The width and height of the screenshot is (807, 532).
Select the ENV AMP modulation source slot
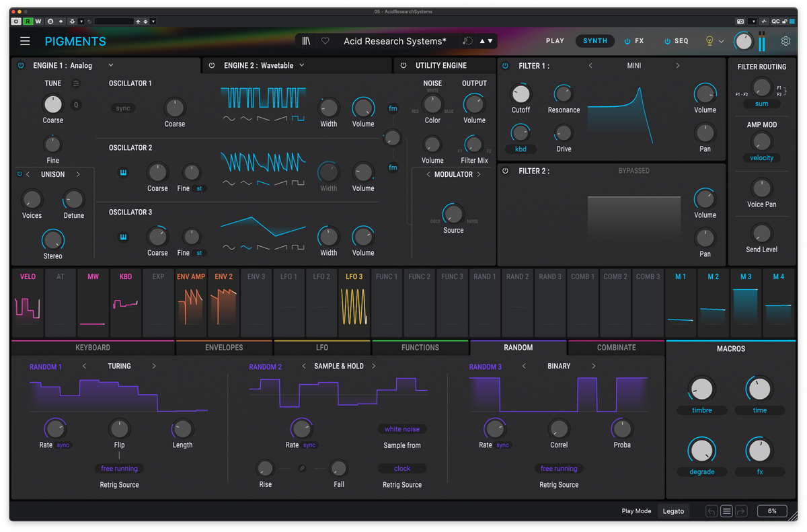click(x=191, y=303)
